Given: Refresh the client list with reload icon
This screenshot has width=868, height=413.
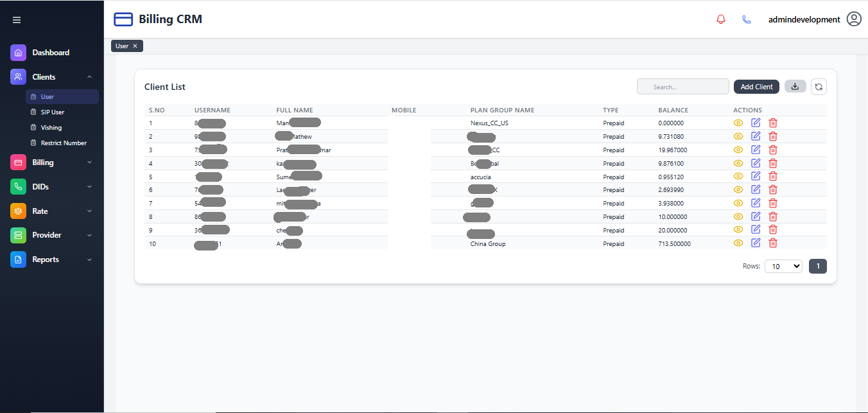Looking at the screenshot, I should point(819,87).
